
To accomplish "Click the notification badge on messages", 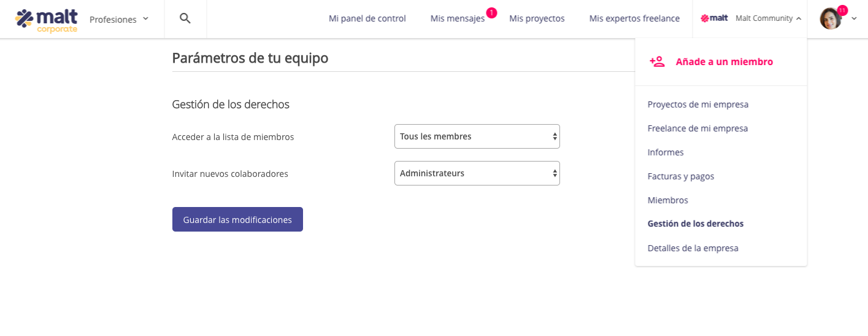I will 491,12.
